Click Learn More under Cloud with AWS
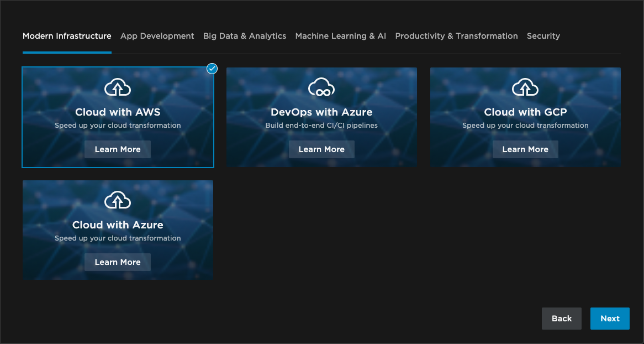The width and height of the screenshot is (644, 344). pos(118,149)
